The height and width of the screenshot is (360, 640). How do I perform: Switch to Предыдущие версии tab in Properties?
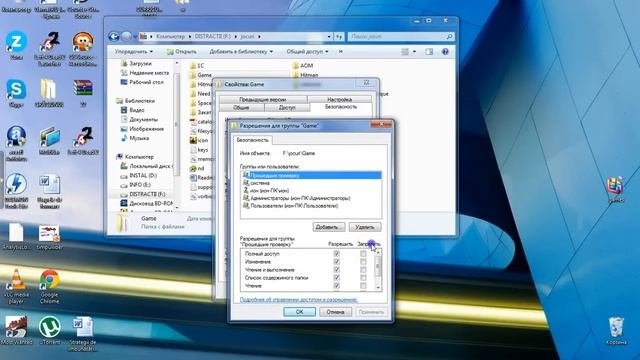click(262, 99)
